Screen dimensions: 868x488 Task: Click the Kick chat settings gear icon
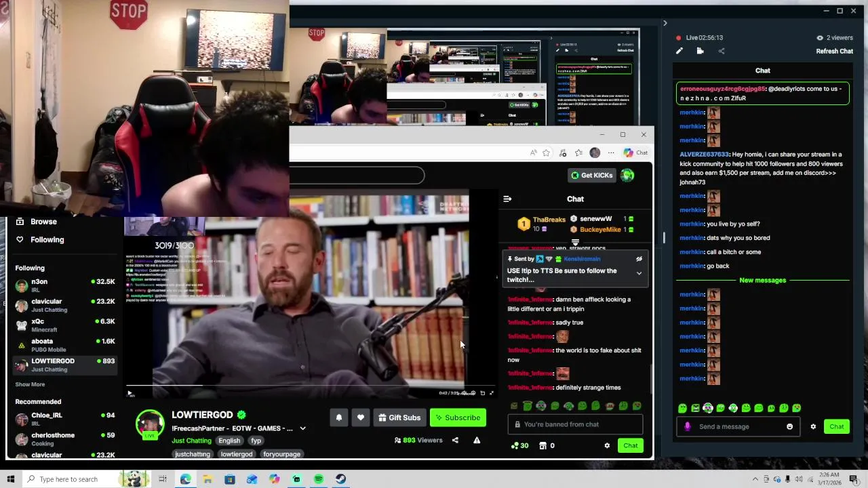click(x=607, y=445)
